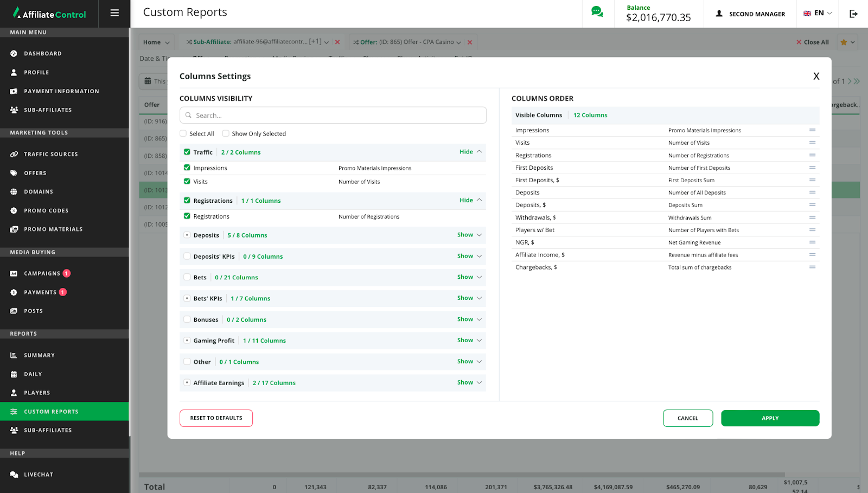Open the live chat bubble icon in header
The image size is (868, 493).
click(x=597, y=12)
